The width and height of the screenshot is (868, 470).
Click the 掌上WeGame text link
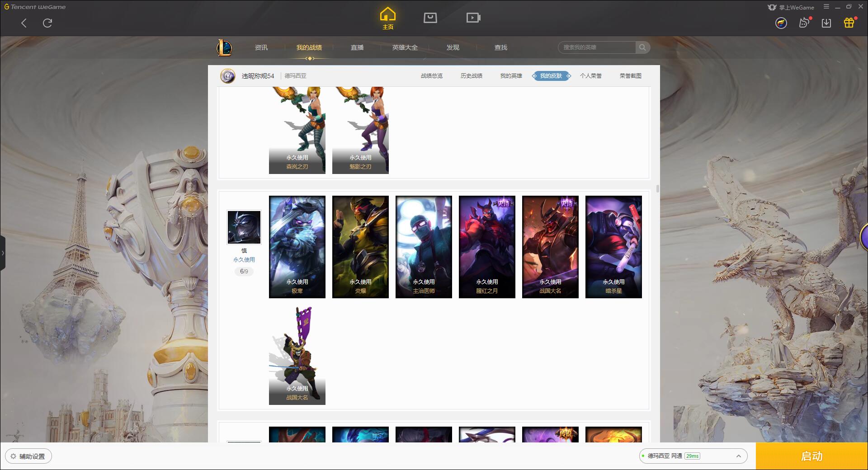(796, 7)
